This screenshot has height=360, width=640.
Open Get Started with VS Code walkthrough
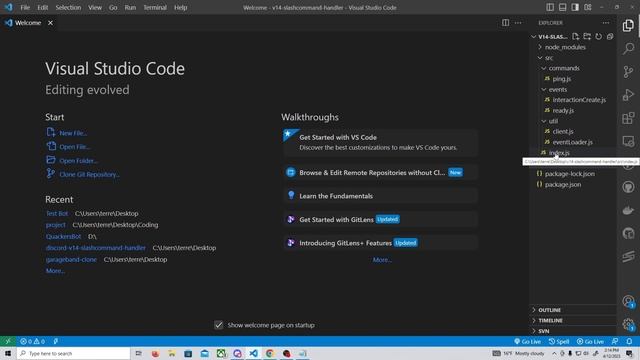tap(381, 142)
